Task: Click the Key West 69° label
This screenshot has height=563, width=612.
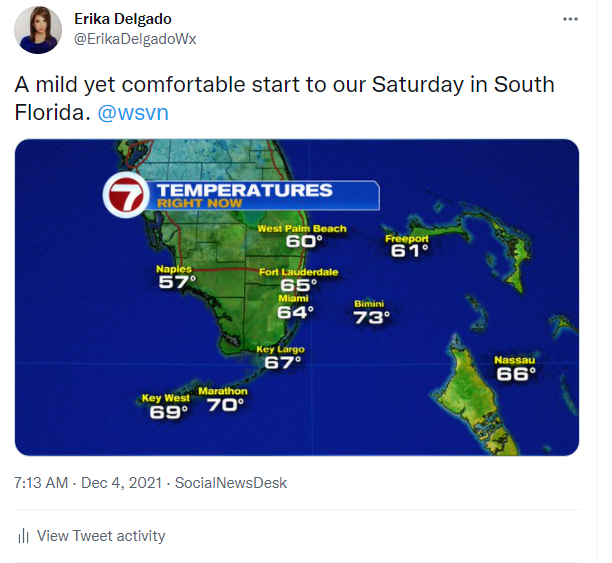Action: tap(166, 406)
